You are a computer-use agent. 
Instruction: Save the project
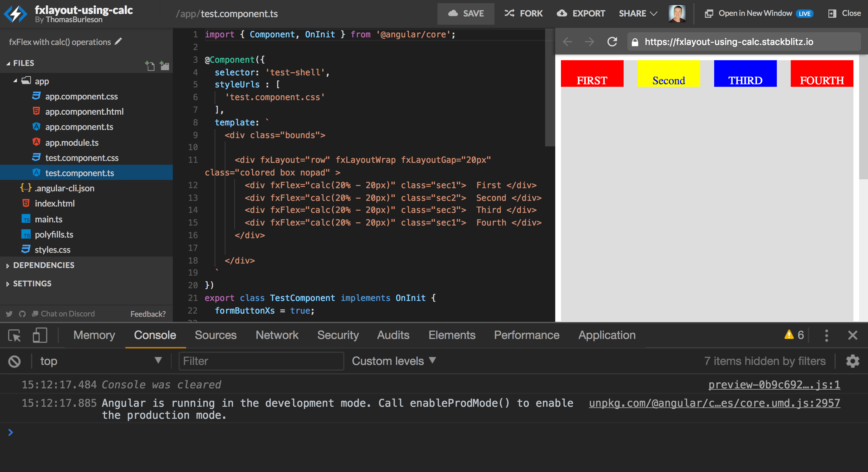click(x=466, y=14)
